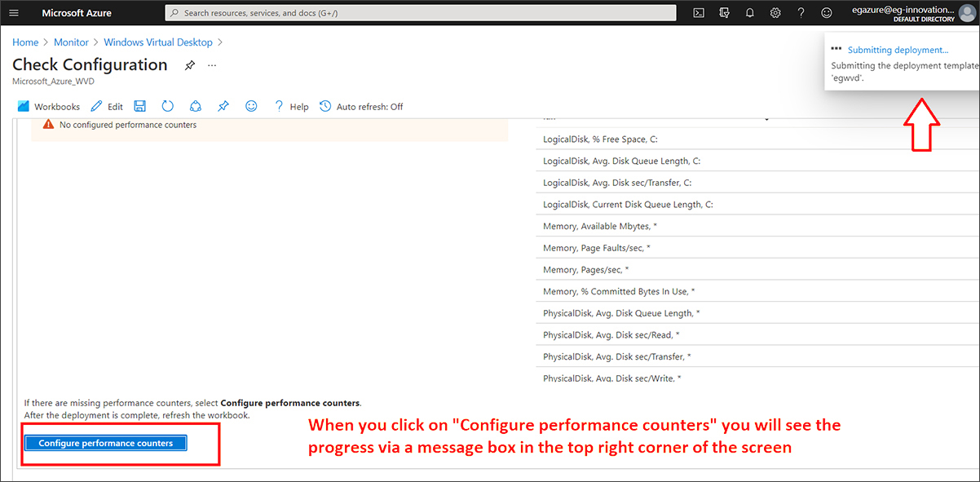The image size is (980, 482).
Task: Click the smiley feedback icon in workbook toolbar
Action: tap(251, 107)
